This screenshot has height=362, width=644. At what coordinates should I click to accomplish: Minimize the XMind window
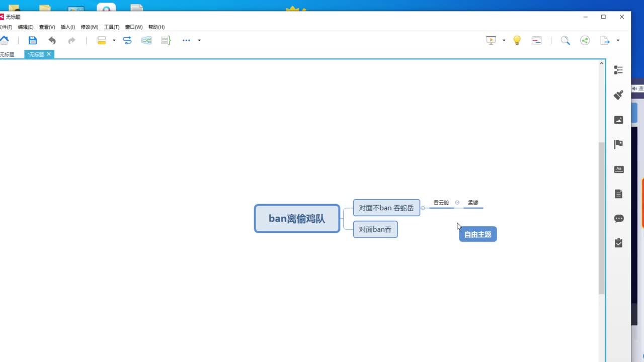[x=585, y=17]
